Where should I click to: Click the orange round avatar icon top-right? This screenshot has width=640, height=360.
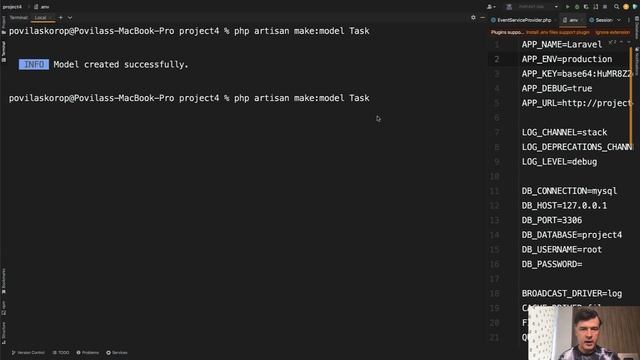point(626,7)
